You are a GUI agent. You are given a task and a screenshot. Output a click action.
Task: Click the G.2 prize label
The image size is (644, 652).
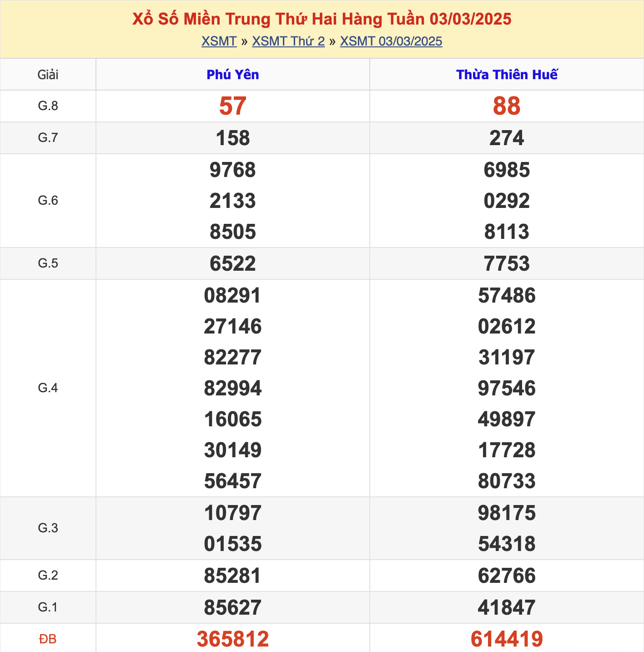[x=48, y=576]
